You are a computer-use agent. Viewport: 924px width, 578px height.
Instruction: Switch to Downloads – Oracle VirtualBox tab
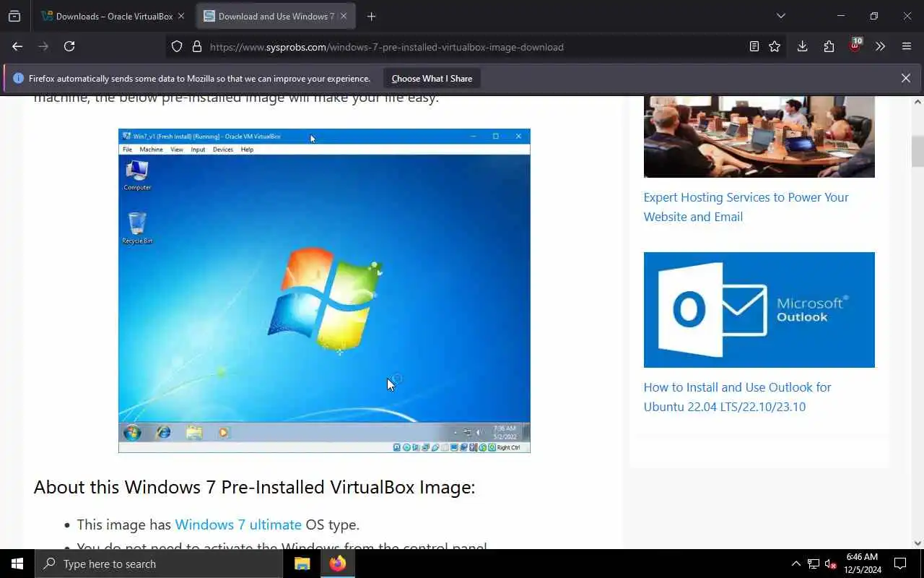click(113, 16)
